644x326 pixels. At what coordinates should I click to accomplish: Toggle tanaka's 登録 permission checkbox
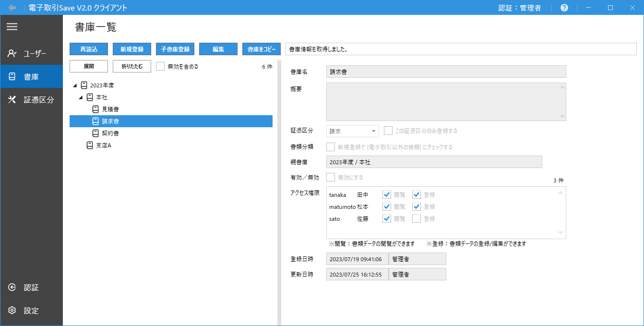(x=417, y=194)
